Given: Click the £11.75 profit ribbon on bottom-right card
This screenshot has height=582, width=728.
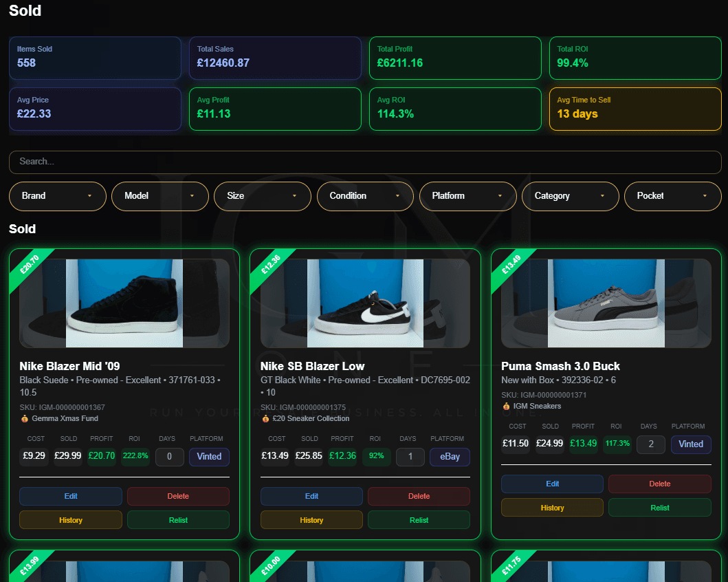Looking at the screenshot, I should click(x=511, y=565).
